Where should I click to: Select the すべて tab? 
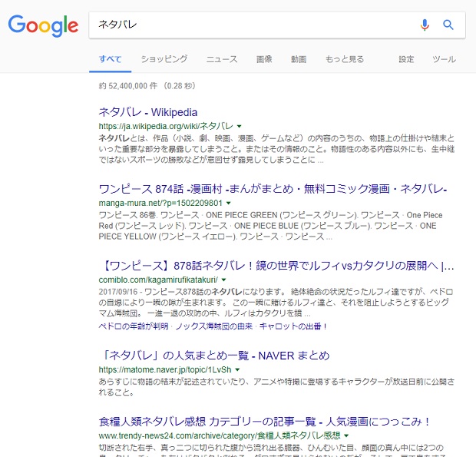(111, 59)
